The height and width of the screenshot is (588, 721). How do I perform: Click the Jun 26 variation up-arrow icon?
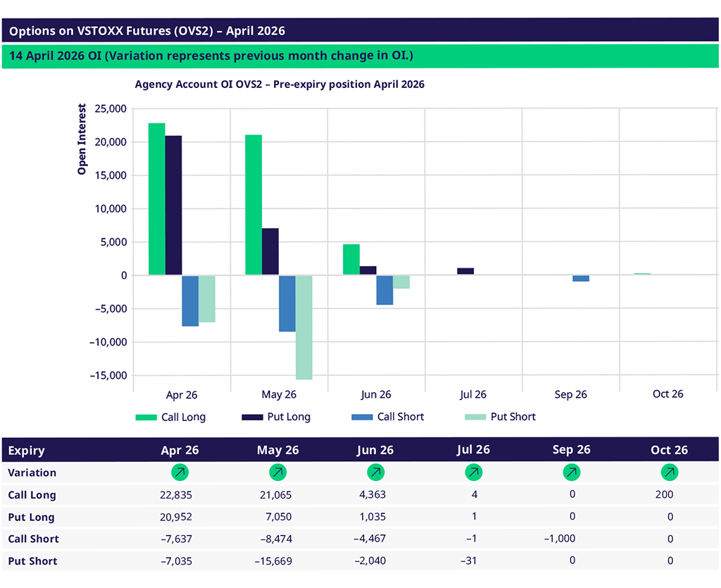[376, 472]
